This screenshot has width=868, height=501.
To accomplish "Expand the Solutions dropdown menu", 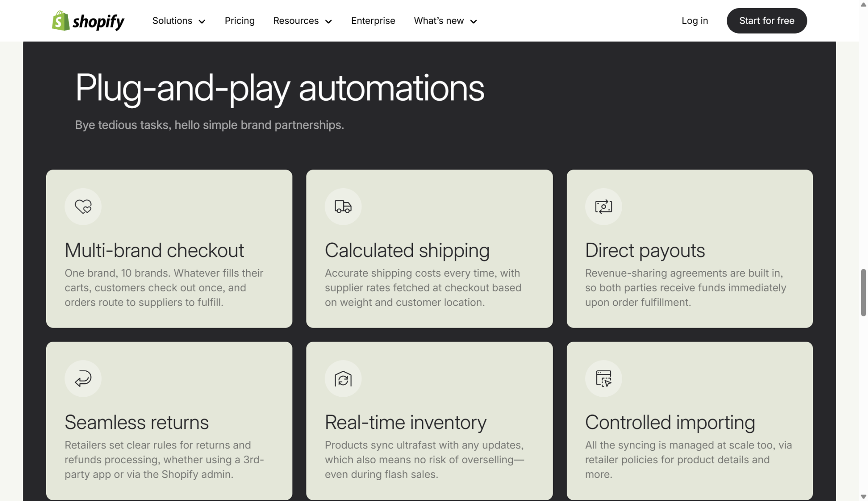I will pyautogui.click(x=178, y=21).
